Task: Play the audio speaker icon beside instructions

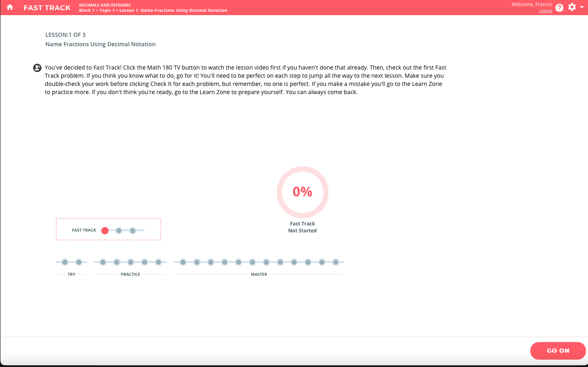Action: (x=37, y=68)
